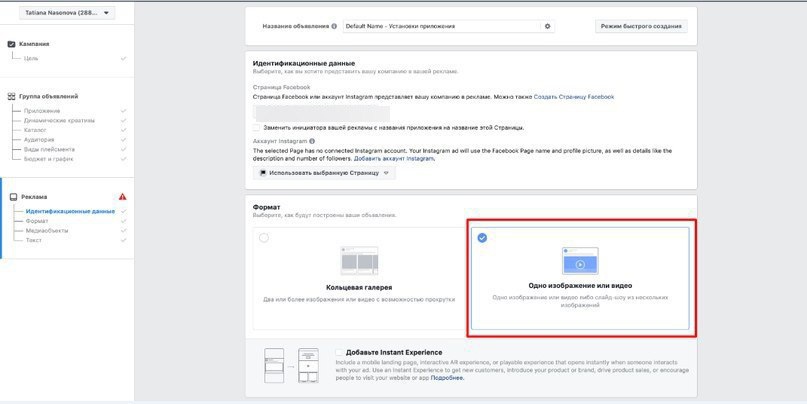Select Приложение in the sidebar
The height and width of the screenshot is (404, 807).
pyautogui.click(x=42, y=111)
